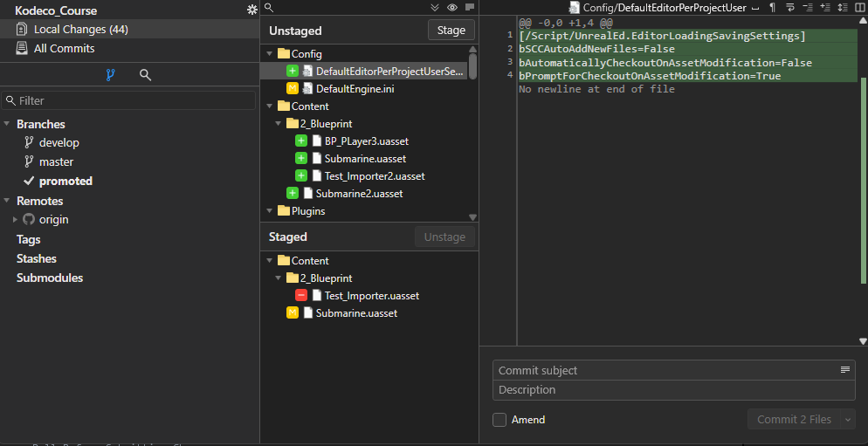Click the increase context lines icon
Image resolution: width=868 pixels, height=446 pixels.
point(825,7)
